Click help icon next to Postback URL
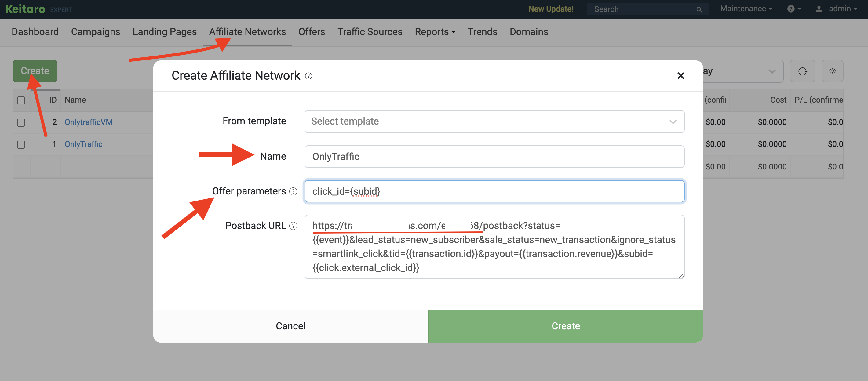Viewport: 868px width, 381px height. click(293, 226)
